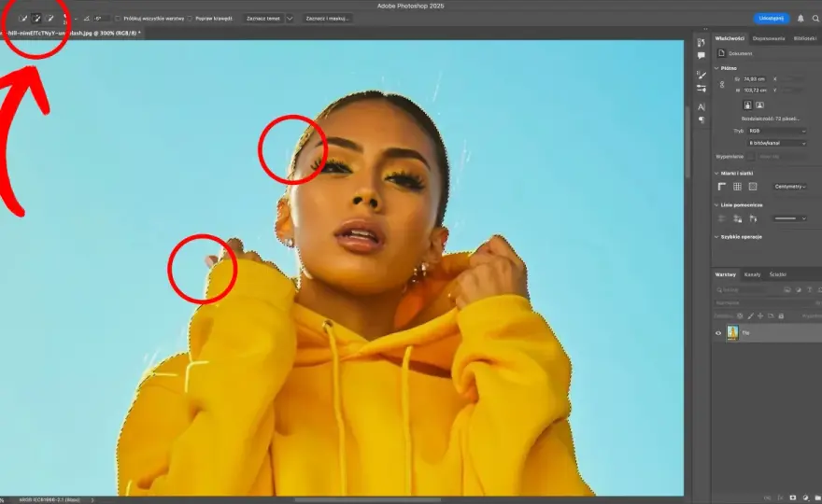This screenshot has height=504, width=822.
Task: Open the notifications bell icon
Action: pyautogui.click(x=801, y=19)
